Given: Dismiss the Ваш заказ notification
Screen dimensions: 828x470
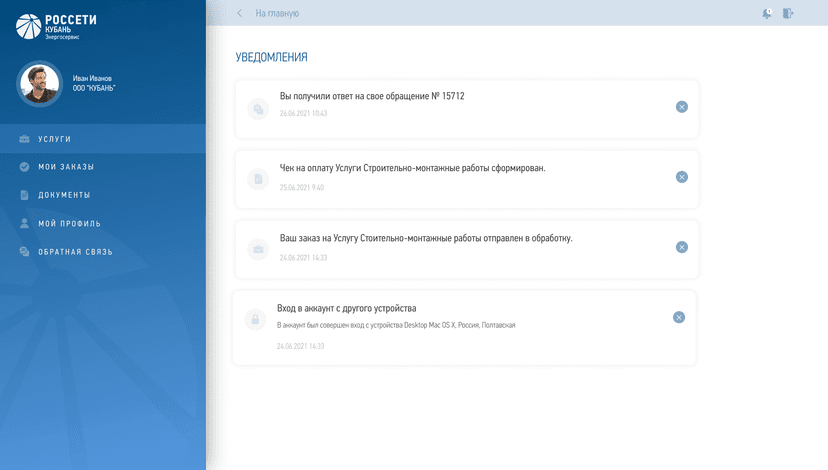Looking at the screenshot, I should (682, 247).
